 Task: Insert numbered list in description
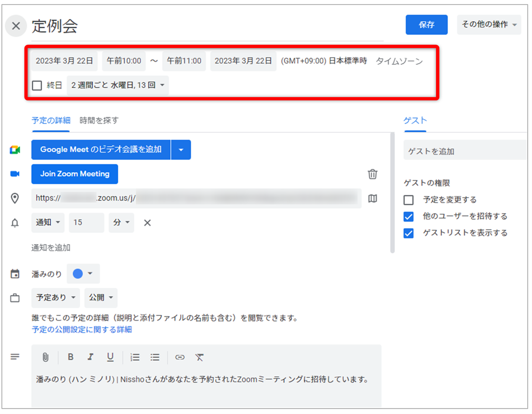pyautogui.click(x=135, y=357)
